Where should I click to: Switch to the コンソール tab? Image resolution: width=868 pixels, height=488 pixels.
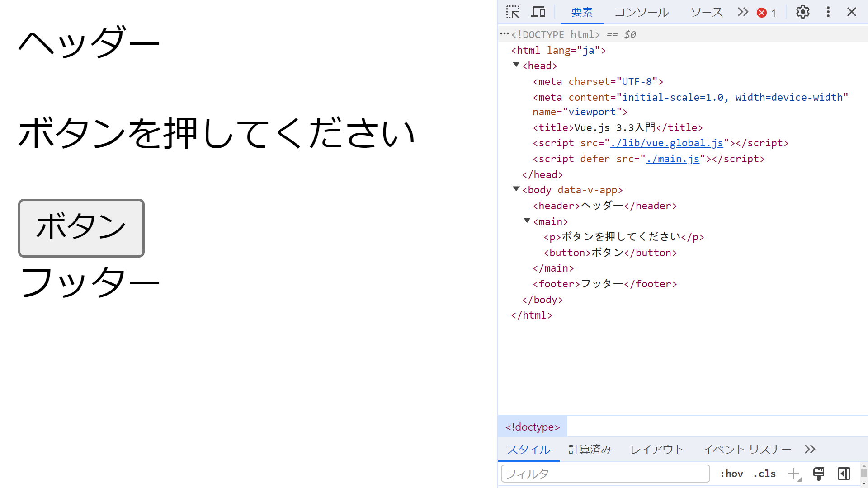click(x=641, y=12)
